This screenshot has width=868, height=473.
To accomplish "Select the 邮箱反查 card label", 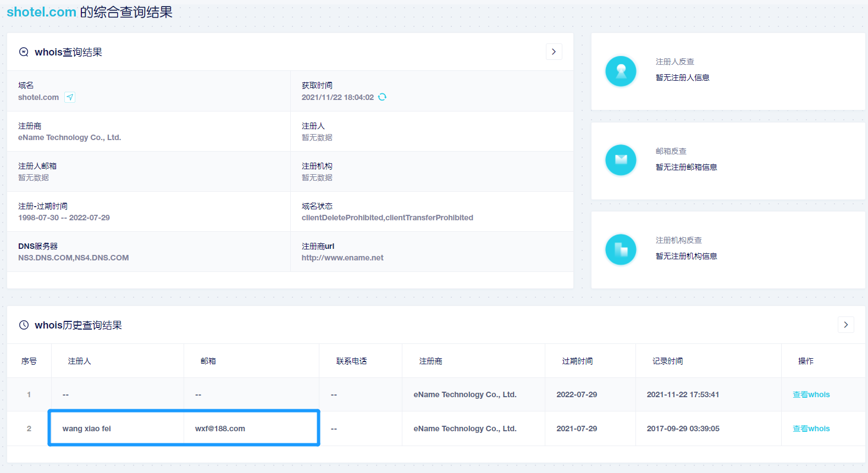I will point(671,151).
